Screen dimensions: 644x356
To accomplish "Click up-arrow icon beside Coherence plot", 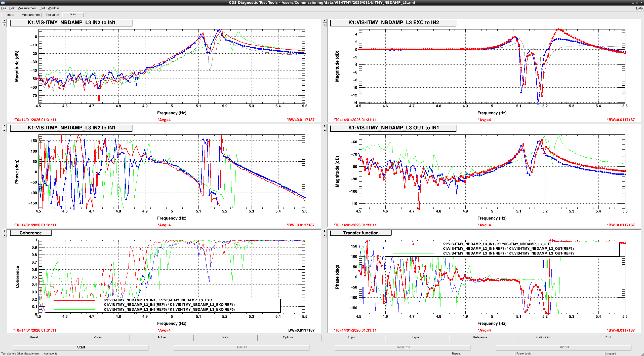I will 4,235.
